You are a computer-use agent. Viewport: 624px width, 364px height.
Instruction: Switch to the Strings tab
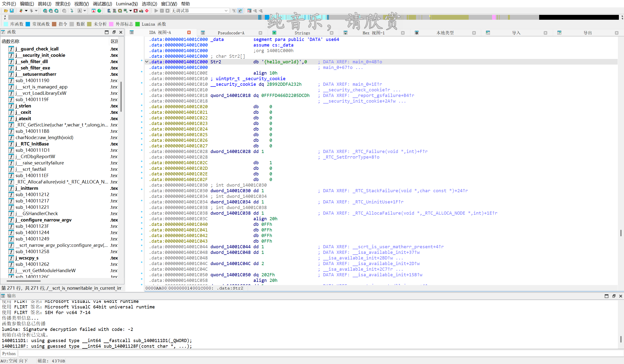302,33
